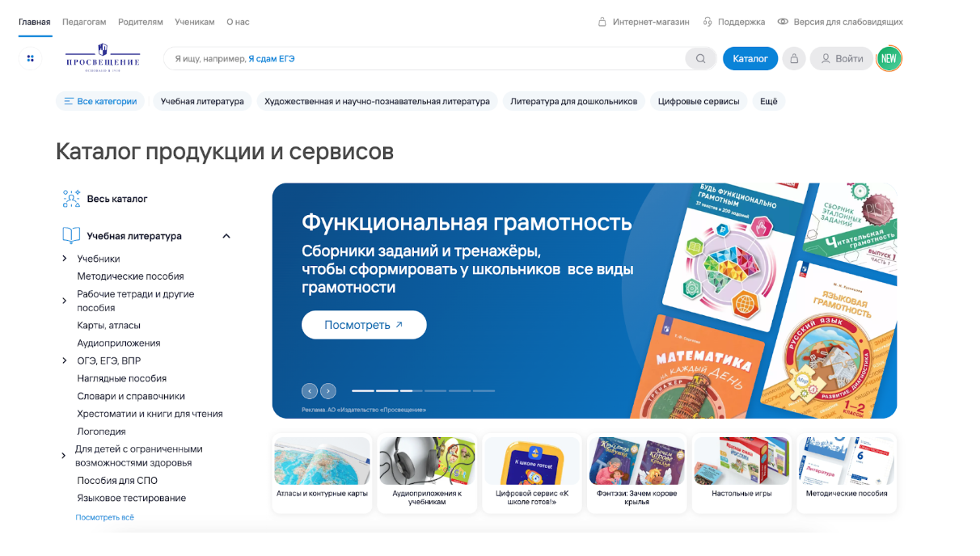Select the fourth banner slide indicator
980x556 pixels.
point(436,391)
